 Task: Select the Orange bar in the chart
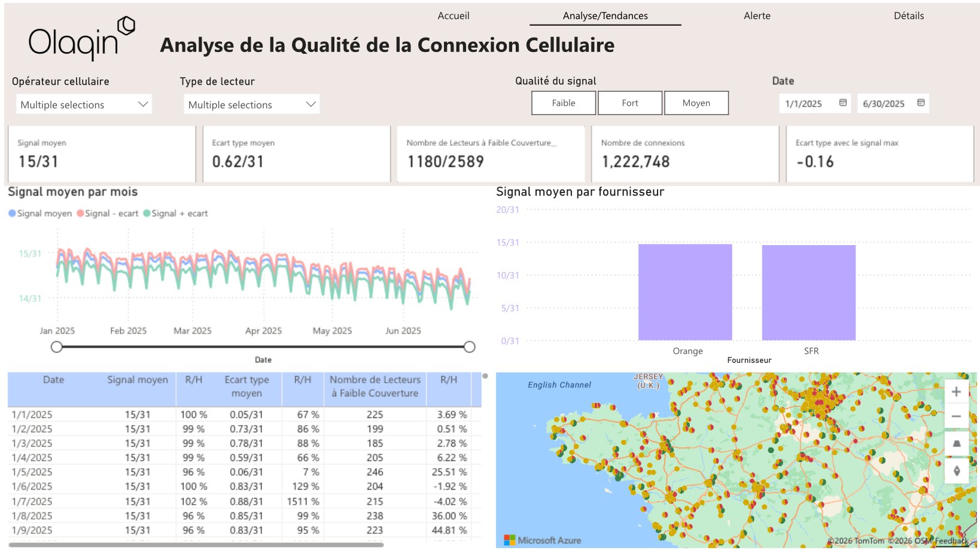click(x=685, y=292)
